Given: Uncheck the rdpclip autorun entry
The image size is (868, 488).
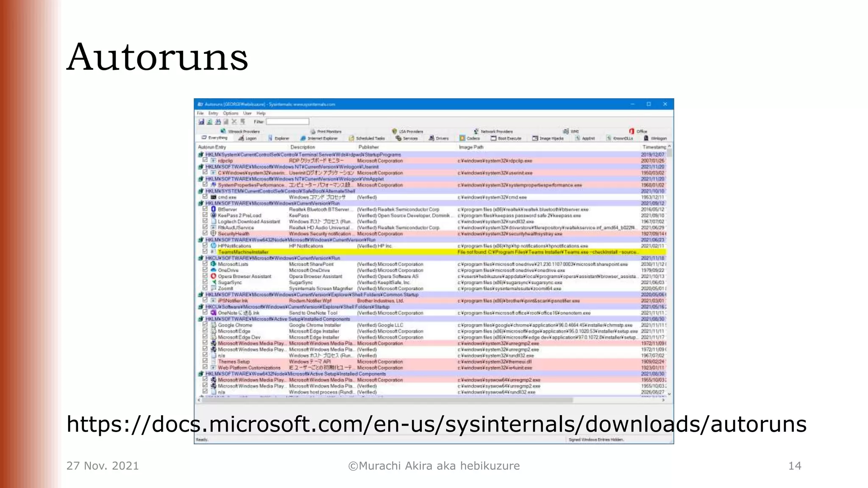Looking at the screenshot, I should click(x=205, y=161).
